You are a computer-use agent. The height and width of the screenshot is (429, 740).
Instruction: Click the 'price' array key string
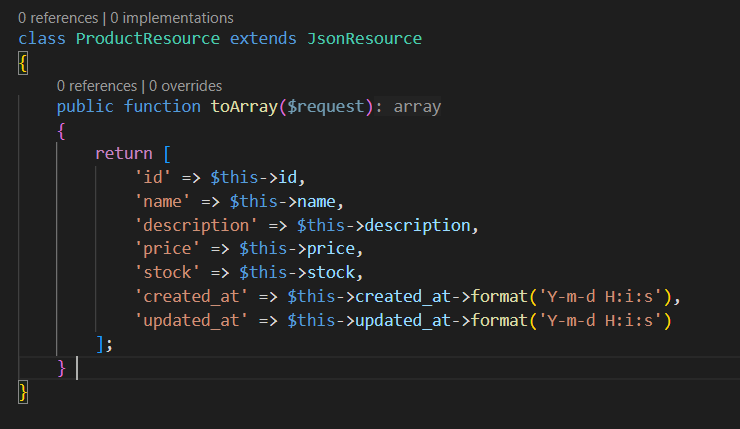point(166,249)
